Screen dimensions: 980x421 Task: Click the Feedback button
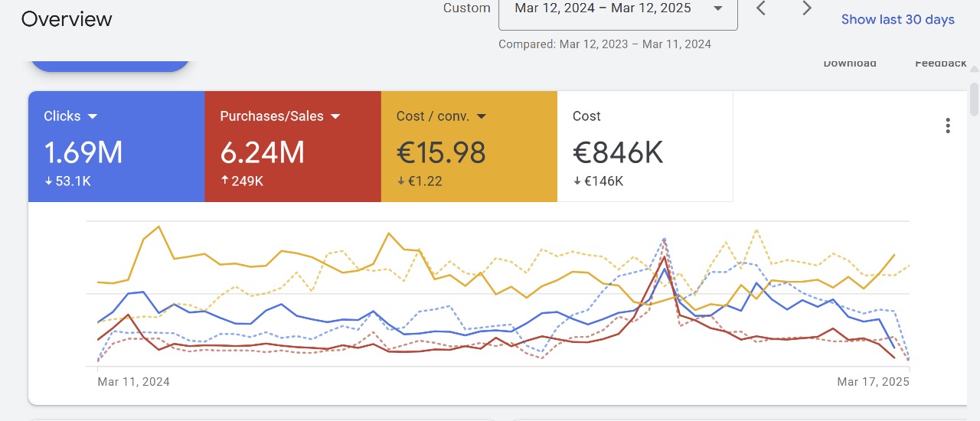940,64
